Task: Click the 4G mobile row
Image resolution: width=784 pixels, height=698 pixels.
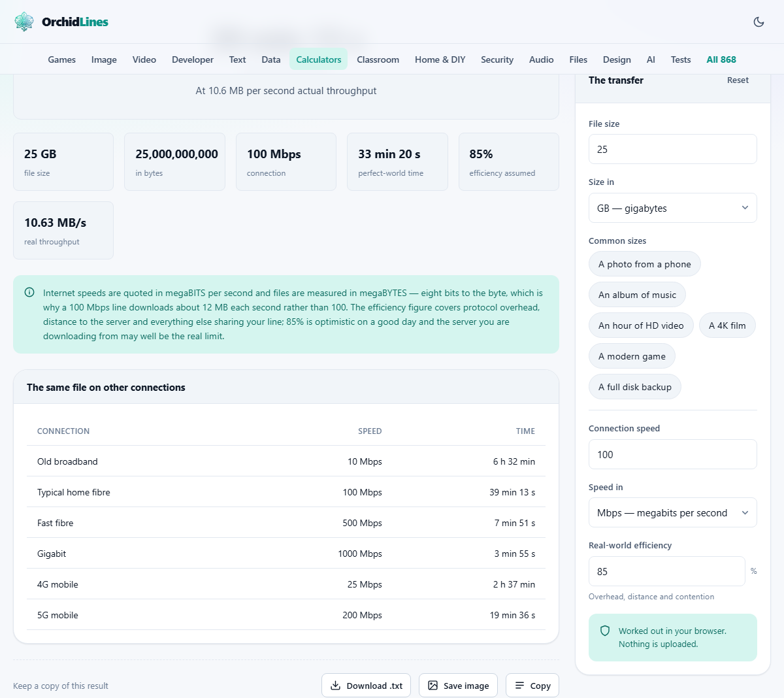Action: click(286, 584)
